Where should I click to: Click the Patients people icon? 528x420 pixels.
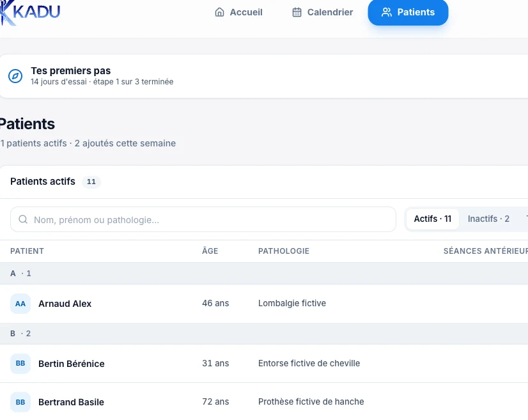[387, 12]
